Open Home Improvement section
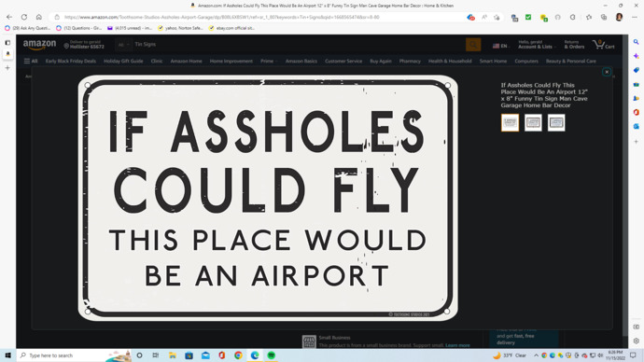The width and height of the screenshot is (644, 362). coord(231,61)
